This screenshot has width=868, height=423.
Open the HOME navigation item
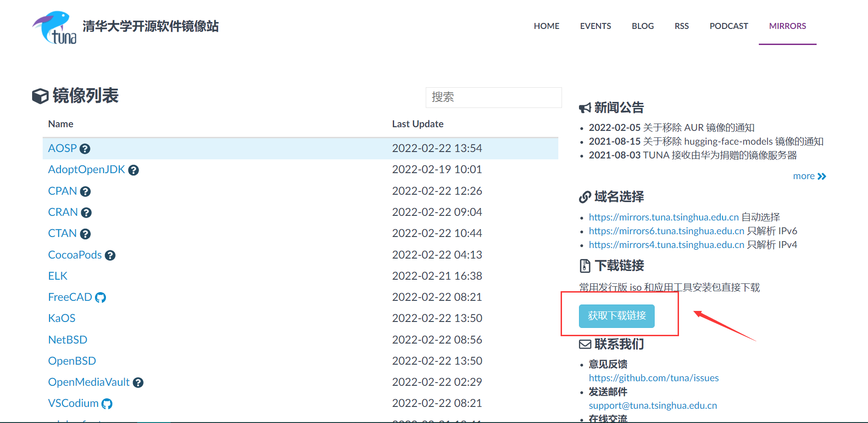coord(546,26)
